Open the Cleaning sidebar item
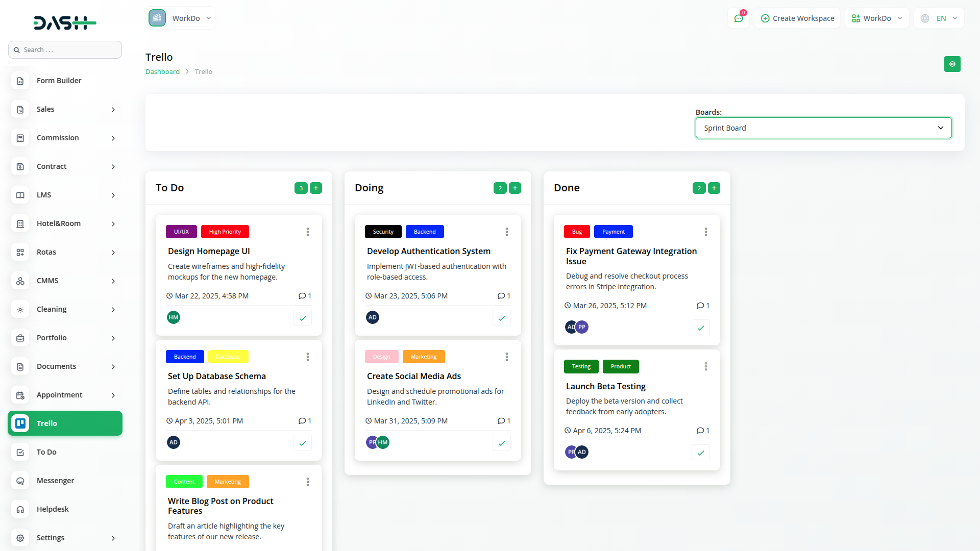The height and width of the screenshot is (551, 980). [65, 309]
